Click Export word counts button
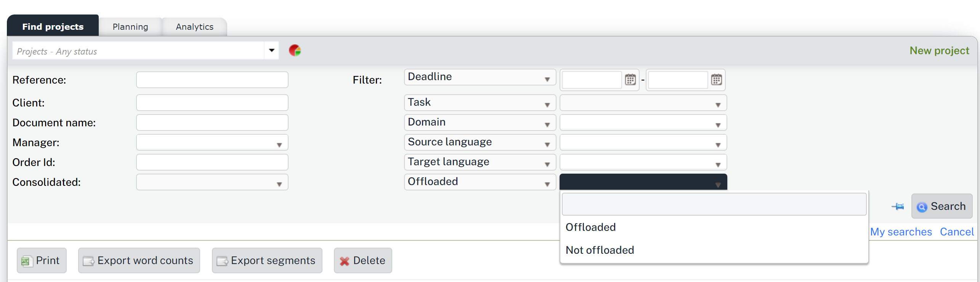This screenshot has width=980, height=282. click(x=139, y=261)
